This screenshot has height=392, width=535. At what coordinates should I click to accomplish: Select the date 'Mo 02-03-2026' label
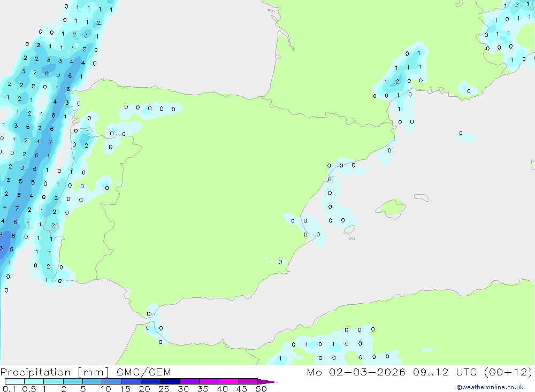pyautogui.click(x=356, y=372)
